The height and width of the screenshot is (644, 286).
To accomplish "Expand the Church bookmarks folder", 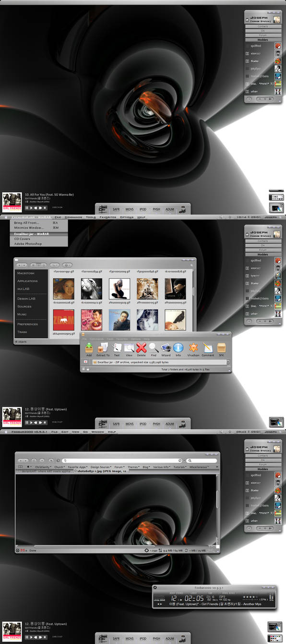I will [60, 467].
